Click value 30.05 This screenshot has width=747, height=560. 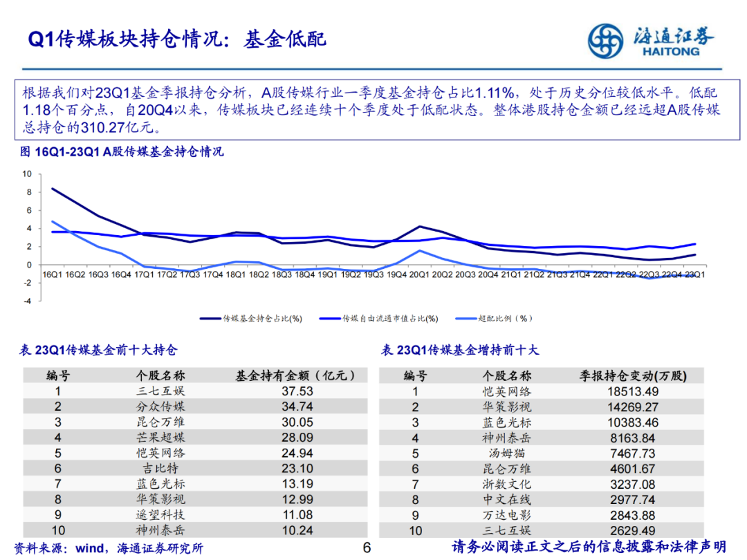(x=297, y=422)
